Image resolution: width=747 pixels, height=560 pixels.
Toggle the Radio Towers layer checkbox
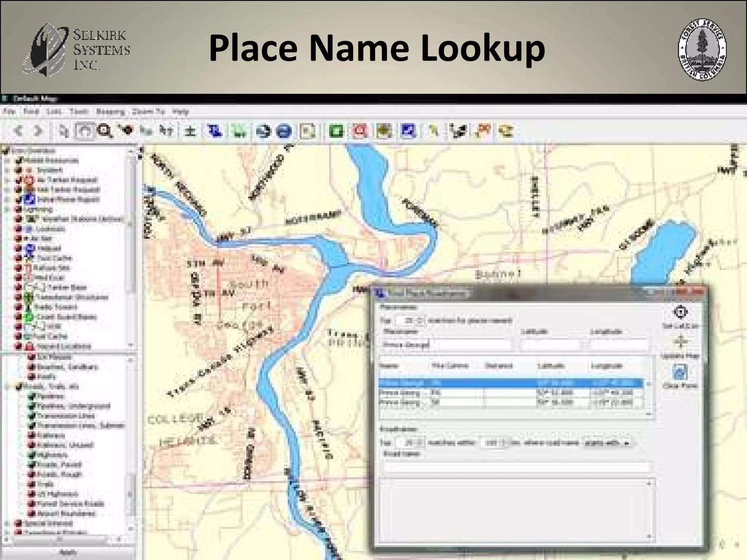tap(18, 307)
